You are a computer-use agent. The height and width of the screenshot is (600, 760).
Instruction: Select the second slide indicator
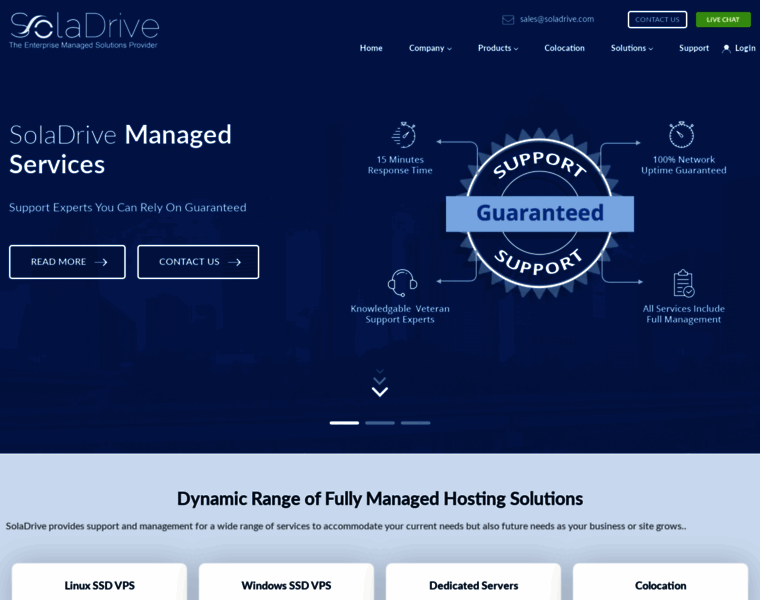pyautogui.click(x=380, y=423)
